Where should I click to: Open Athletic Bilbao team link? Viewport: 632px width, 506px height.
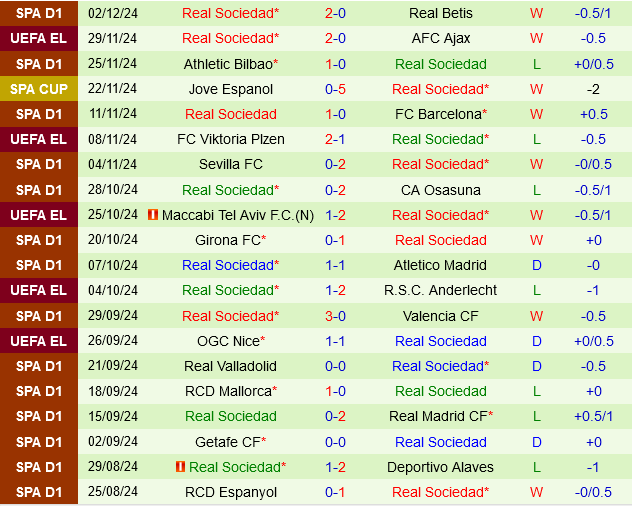229,64
